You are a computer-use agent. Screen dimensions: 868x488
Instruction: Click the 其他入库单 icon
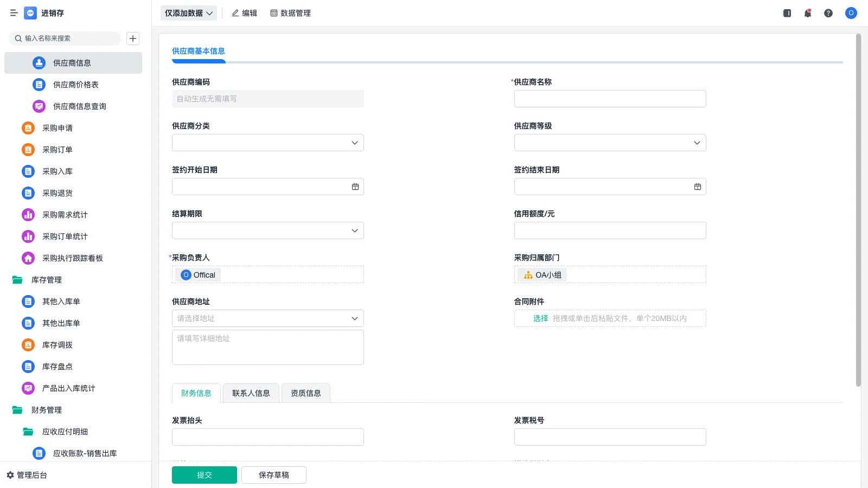[28, 301]
